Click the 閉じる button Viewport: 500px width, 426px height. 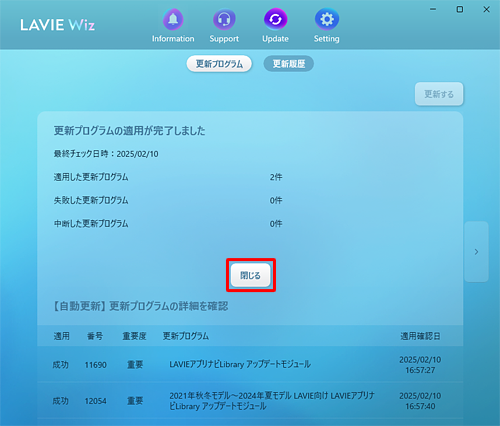coord(251,275)
